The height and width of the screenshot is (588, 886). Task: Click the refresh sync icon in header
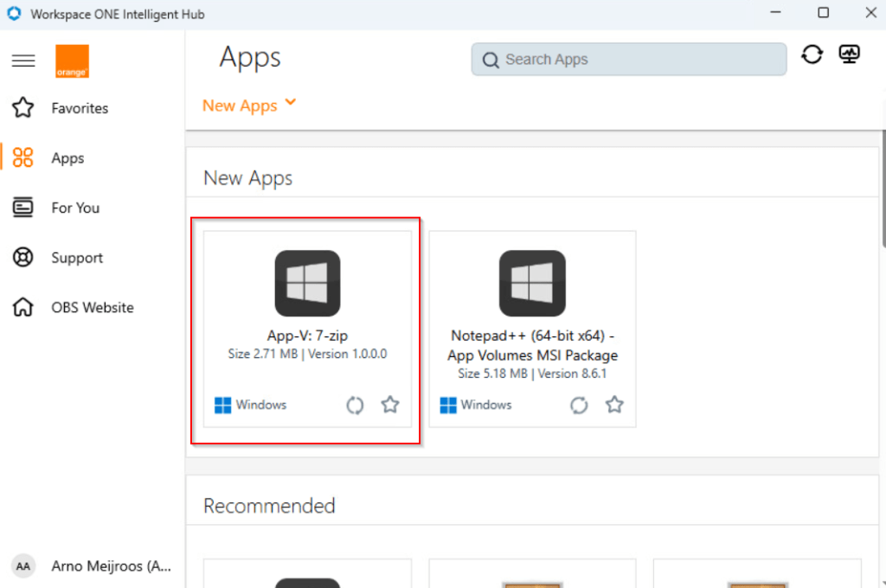pos(812,54)
